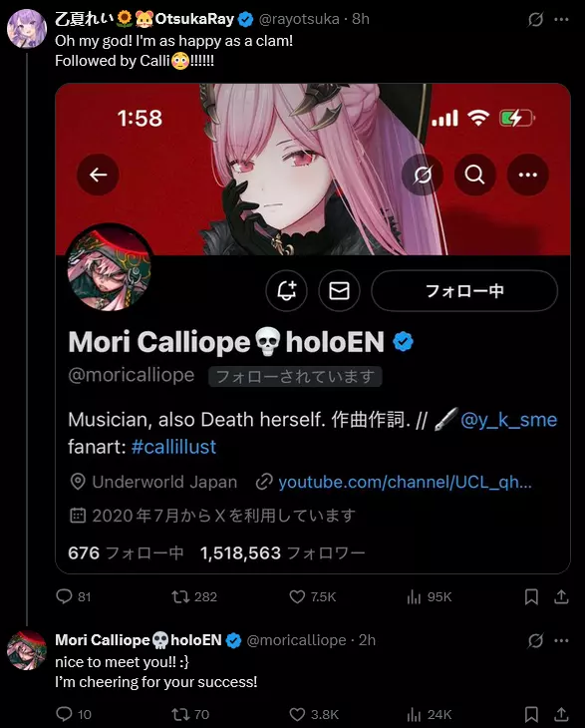Open @moricalliope handle in reply
Image resolution: width=585 pixels, height=728 pixels.
296,640
